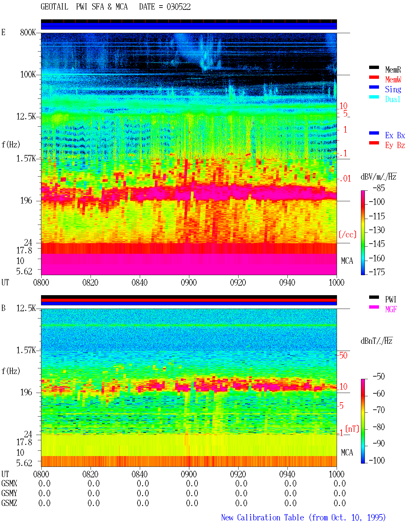This screenshot has width=420, height=523.
Task: Click the "-50" colorbar value
Action: (379, 376)
